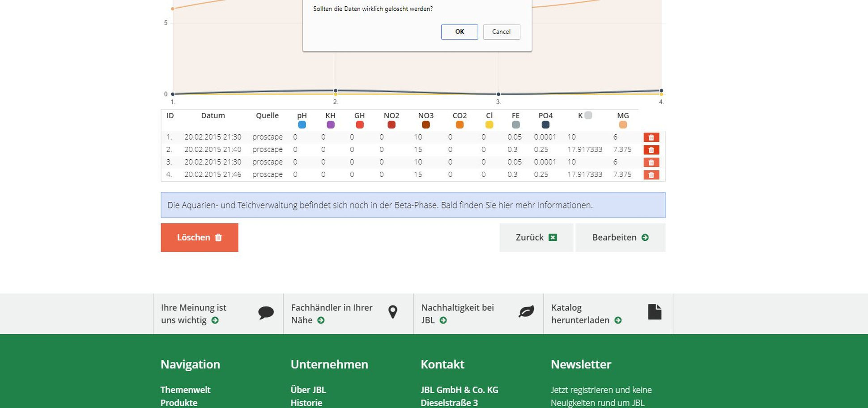Open the Über JBL footer link
Screen dimensions: 868x408
click(x=308, y=390)
